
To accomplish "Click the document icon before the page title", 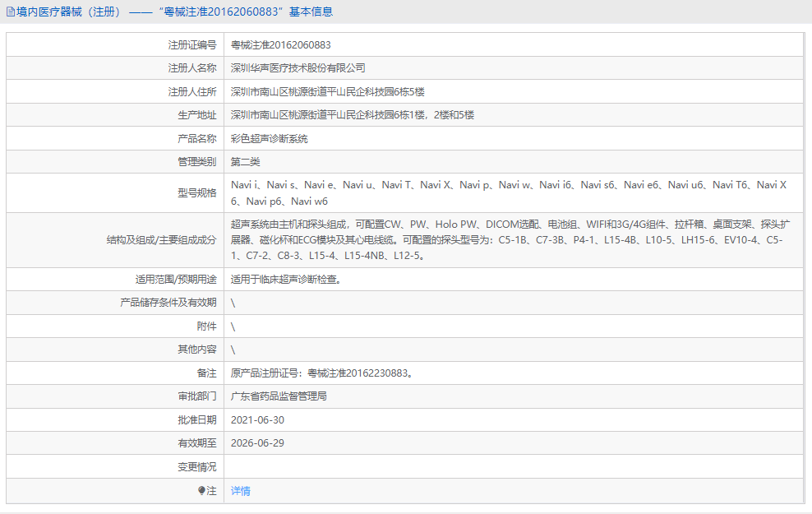I will pyautogui.click(x=12, y=11).
